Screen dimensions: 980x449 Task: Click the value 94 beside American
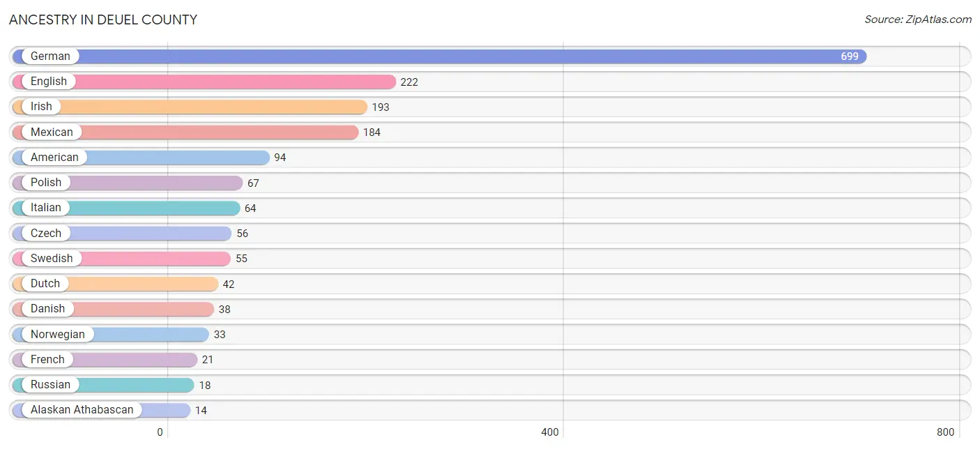point(280,158)
